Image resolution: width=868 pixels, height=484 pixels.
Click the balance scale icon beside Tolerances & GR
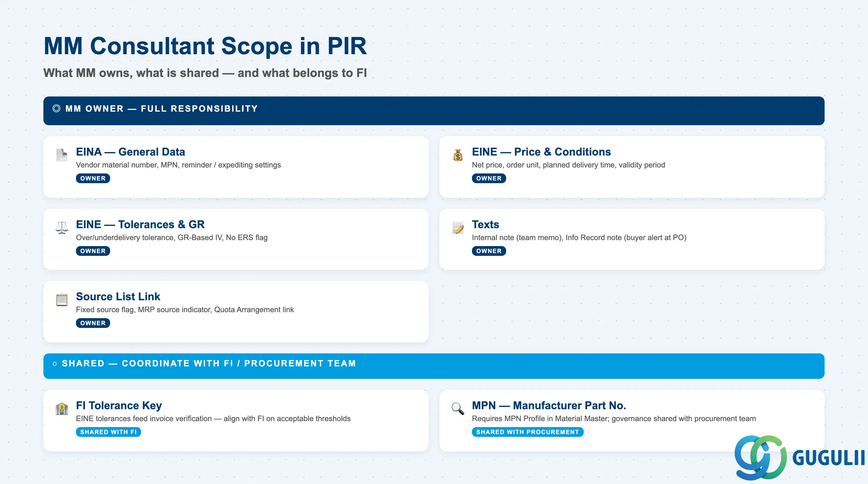click(x=62, y=228)
